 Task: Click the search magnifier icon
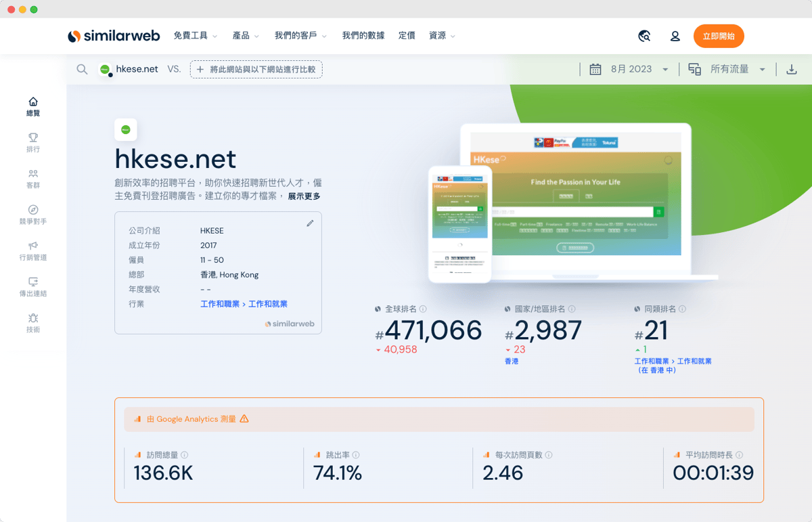pyautogui.click(x=82, y=69)
